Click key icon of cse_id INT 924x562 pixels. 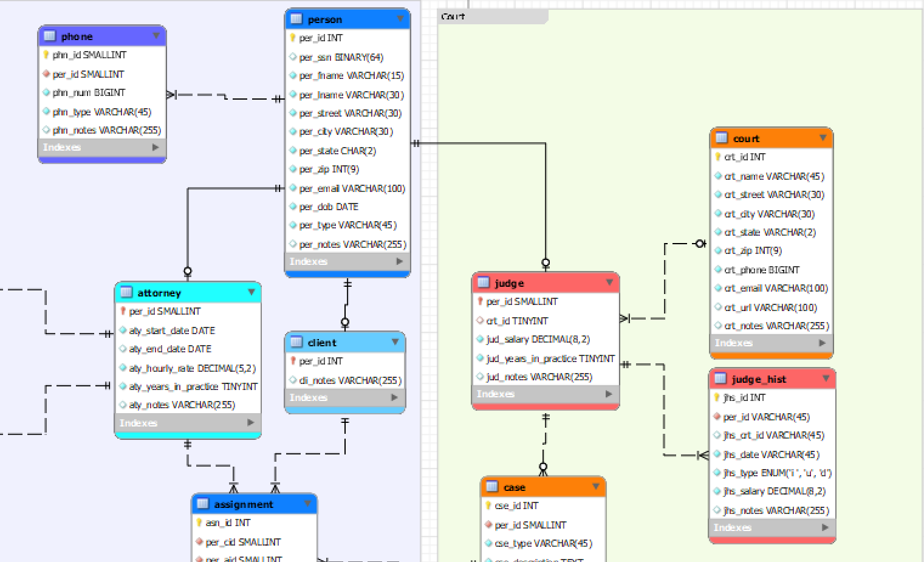coord(488,505)
